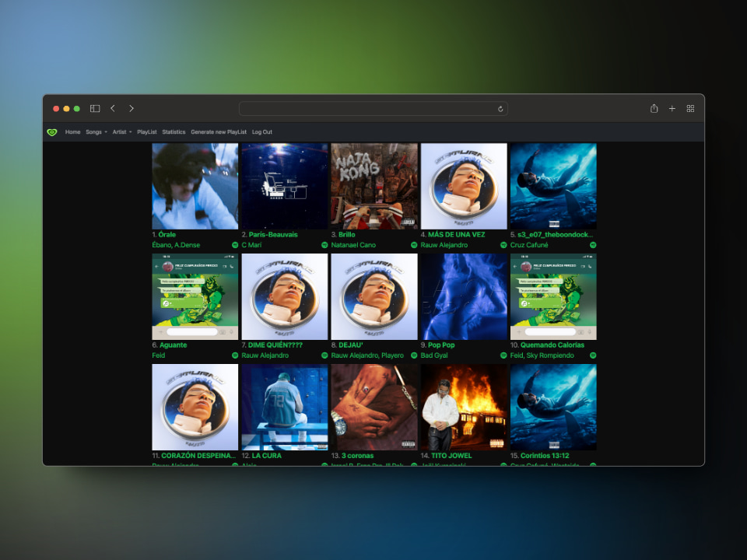747x560 pixels.
Task: Open DEJAU' via its Spotify icon
Action: point(414,355)
